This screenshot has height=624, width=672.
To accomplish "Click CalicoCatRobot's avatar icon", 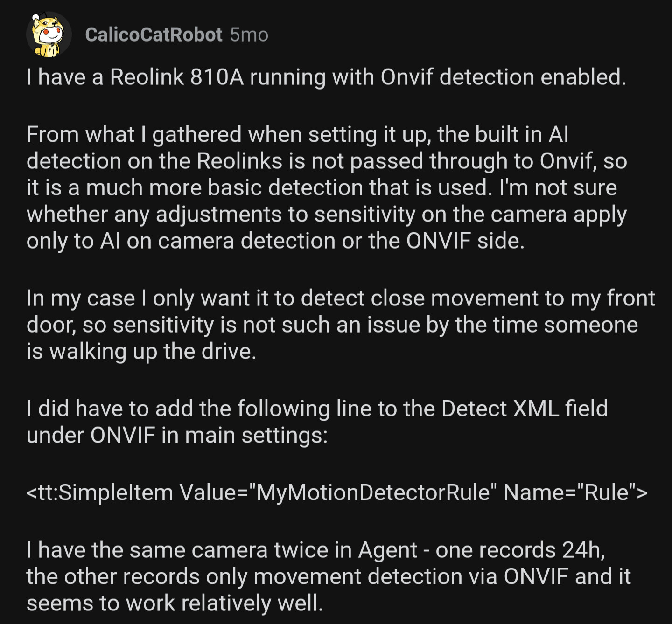I will 49,35.
